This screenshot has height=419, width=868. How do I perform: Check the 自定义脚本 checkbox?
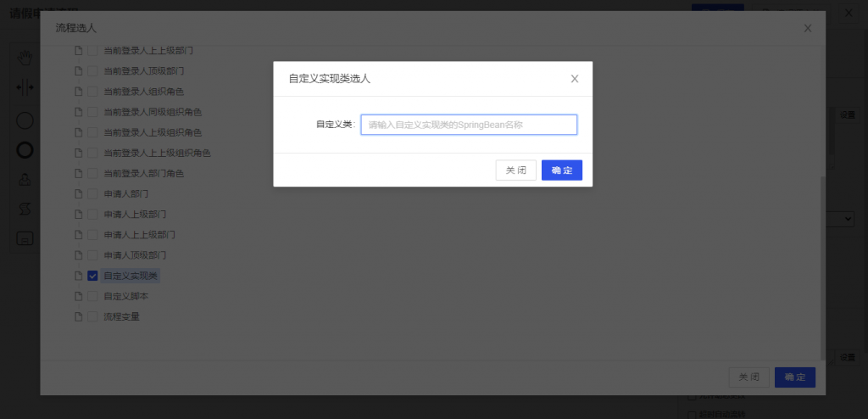[x=93, y=296]
